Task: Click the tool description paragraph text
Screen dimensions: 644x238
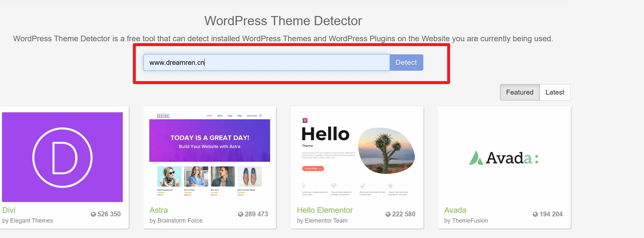Action: click(283, 39)
